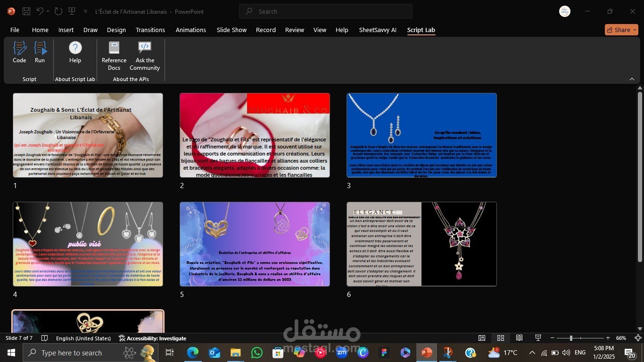Click the zoom slider in the status bar

pyautogui.click(x=580, y=338)
